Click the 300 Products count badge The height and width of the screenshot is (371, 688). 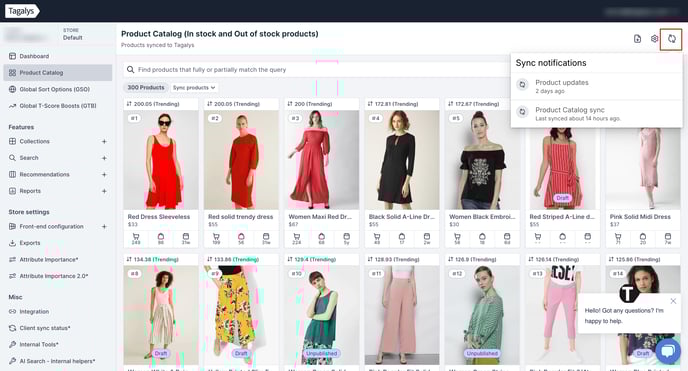click(146, 88)
